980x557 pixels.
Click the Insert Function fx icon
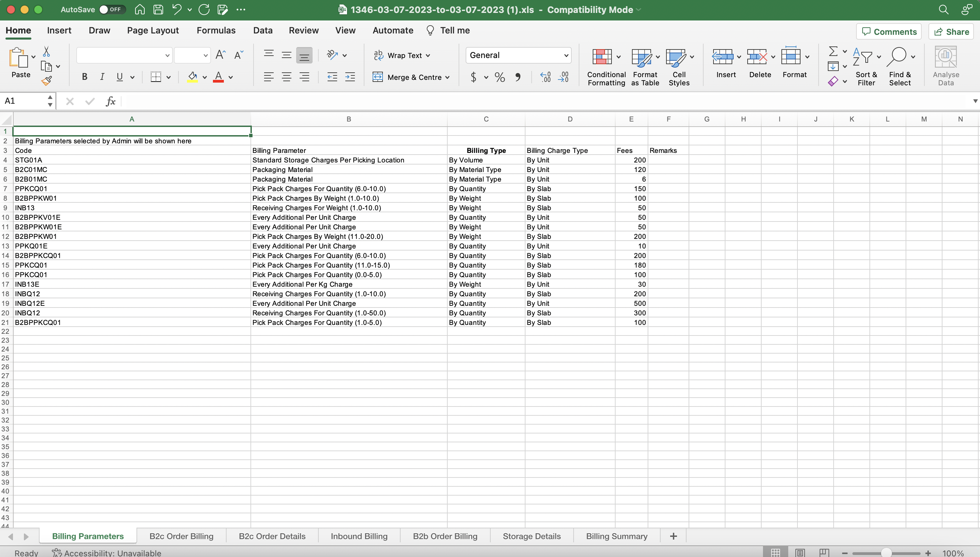pos(111,101)
